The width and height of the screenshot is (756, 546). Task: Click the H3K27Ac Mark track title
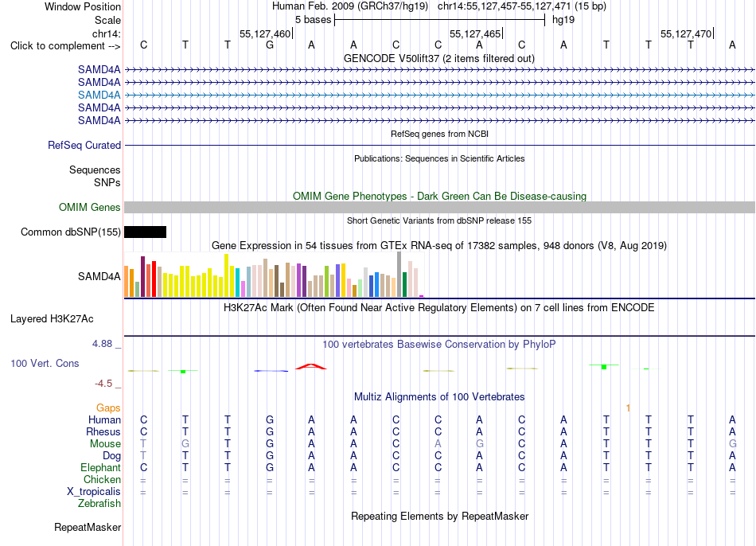[x=439, y=308]
